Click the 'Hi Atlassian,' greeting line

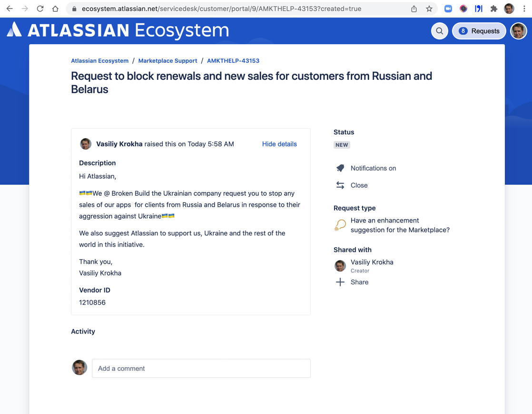(x=98, y=176)
